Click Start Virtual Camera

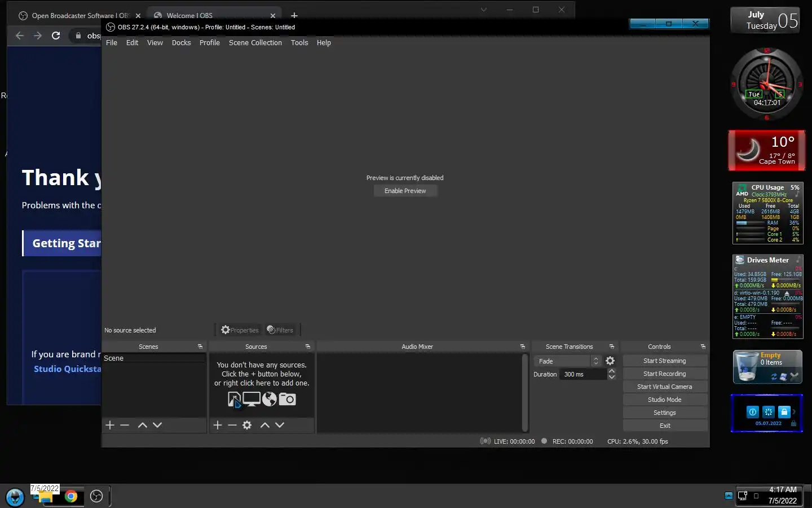tap(665, 387)
